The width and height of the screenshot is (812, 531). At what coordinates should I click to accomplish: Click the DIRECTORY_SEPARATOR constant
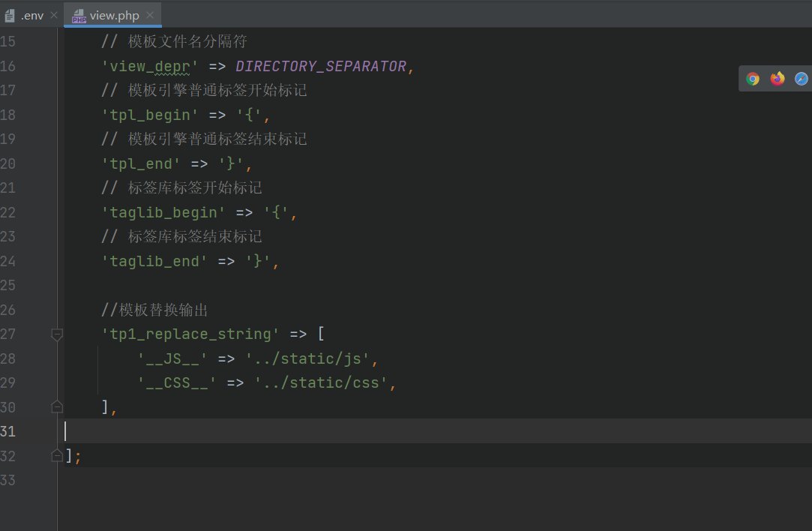click(x=321, y=67)
